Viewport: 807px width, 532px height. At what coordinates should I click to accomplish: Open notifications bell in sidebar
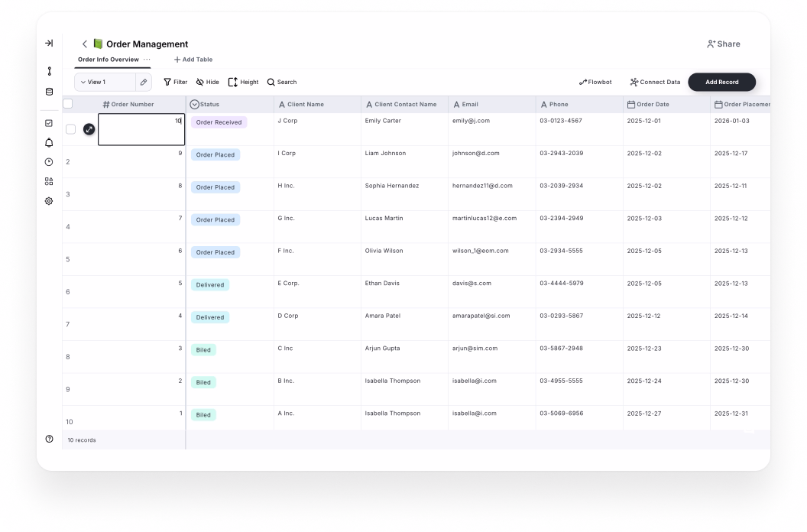pyautogui.click(x=49, y=143)
